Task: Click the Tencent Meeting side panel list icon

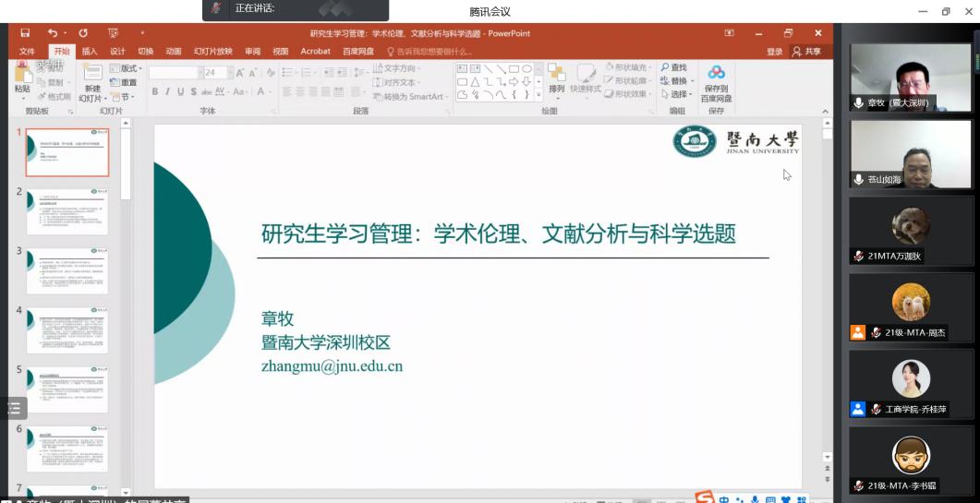Action: [14, 409]
